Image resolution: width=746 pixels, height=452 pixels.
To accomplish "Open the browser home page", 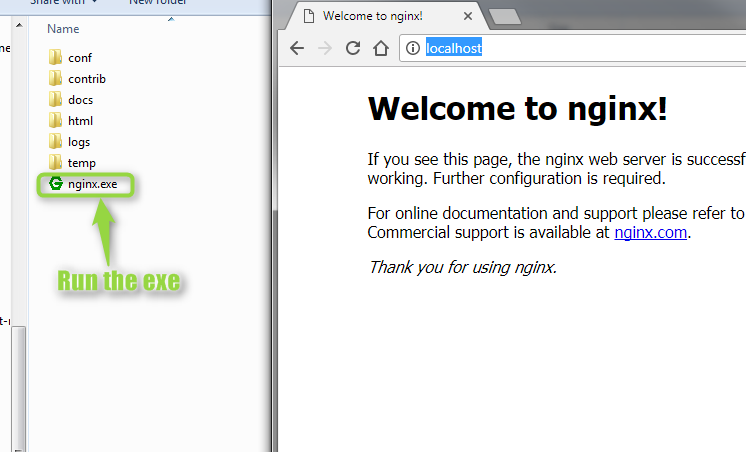I will (381, 48).
